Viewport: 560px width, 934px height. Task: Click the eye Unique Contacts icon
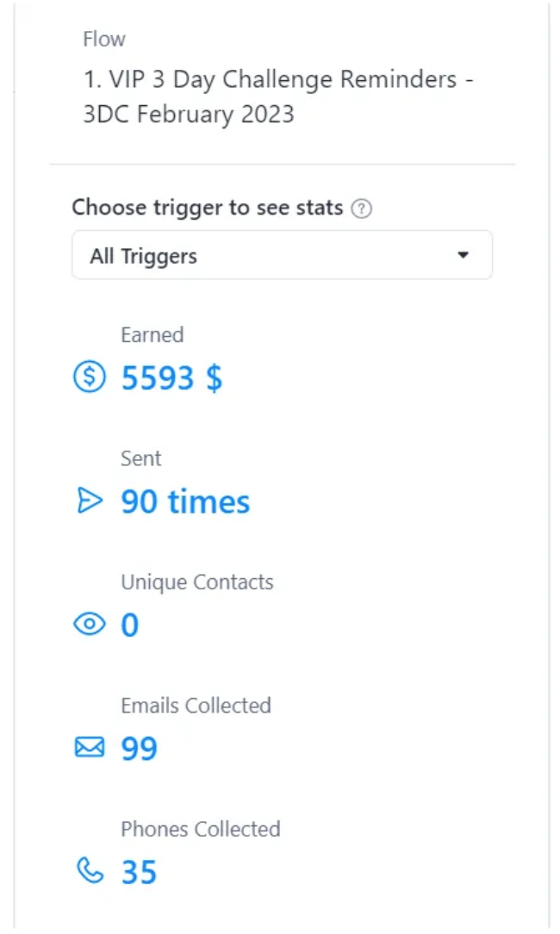pyautogui.click(x=90, y=625)
